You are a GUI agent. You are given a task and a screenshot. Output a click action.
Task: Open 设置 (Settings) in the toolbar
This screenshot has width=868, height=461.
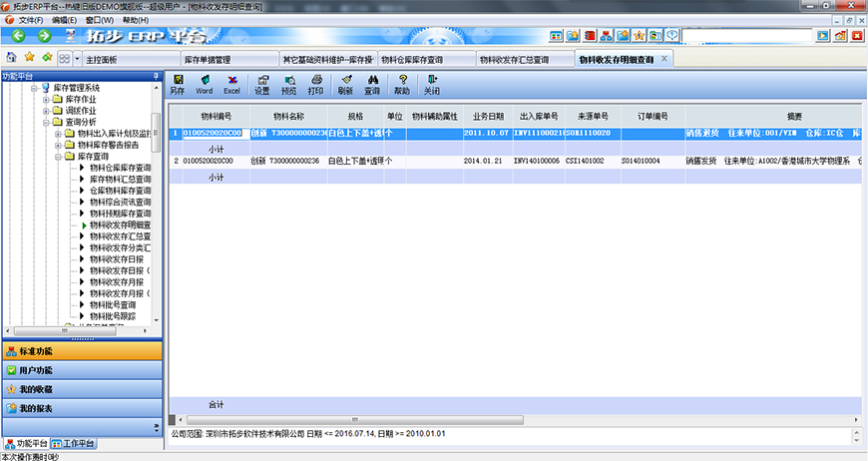(262, 84)
